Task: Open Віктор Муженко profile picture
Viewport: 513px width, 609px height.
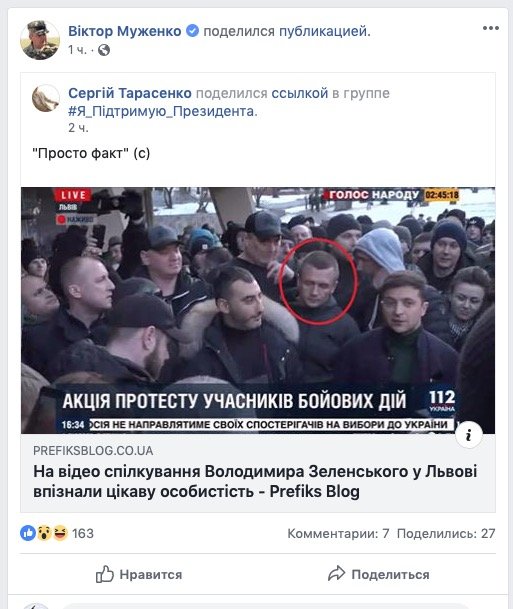Action: [x=40, y=40]
